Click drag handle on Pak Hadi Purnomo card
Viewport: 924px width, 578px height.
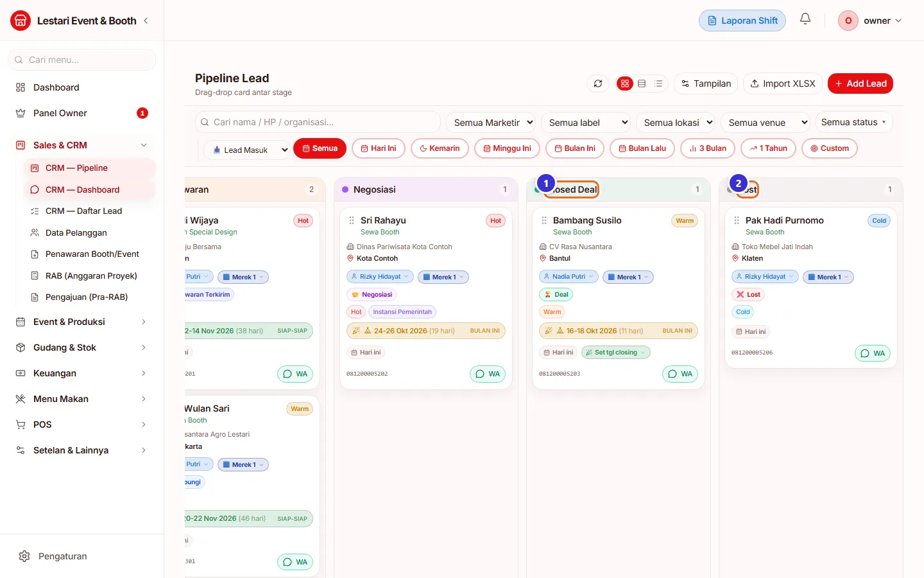pyautogui.click(x=737, y=220)
